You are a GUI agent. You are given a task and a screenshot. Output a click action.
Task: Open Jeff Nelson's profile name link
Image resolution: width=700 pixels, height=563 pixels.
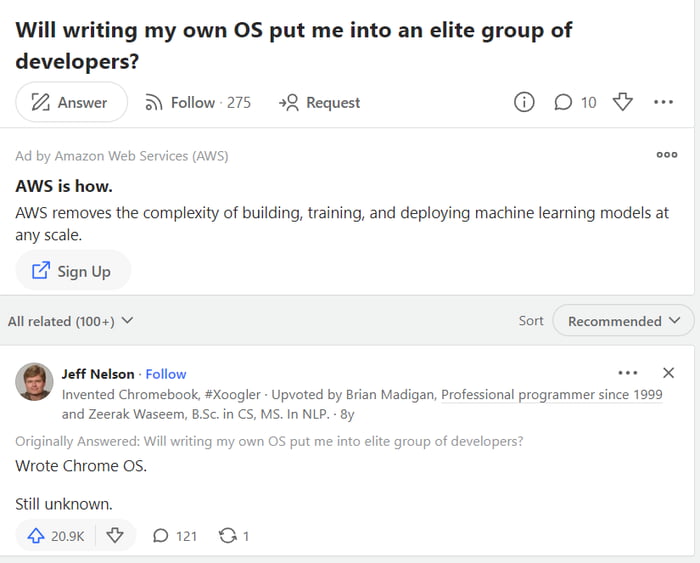click(98, 374)
